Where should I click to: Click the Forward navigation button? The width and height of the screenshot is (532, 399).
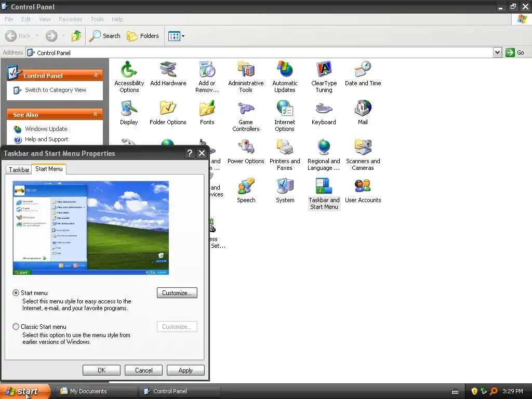[51, 36]
